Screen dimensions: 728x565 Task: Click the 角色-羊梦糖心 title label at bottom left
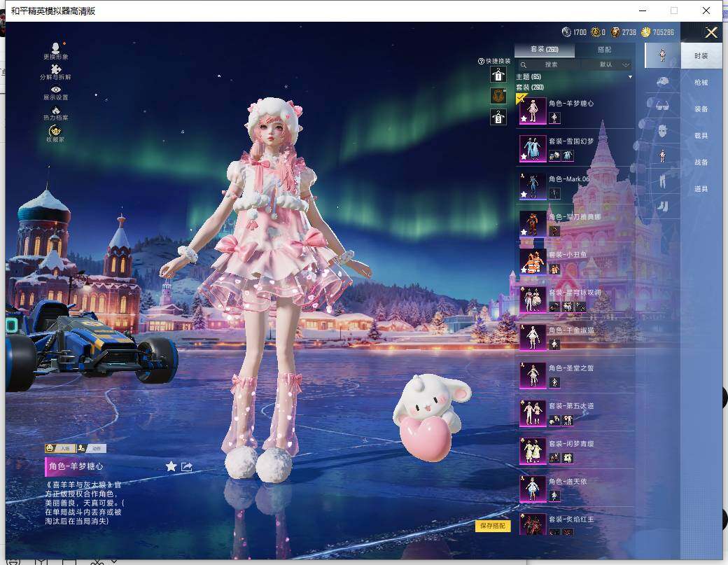click(76, 466)
